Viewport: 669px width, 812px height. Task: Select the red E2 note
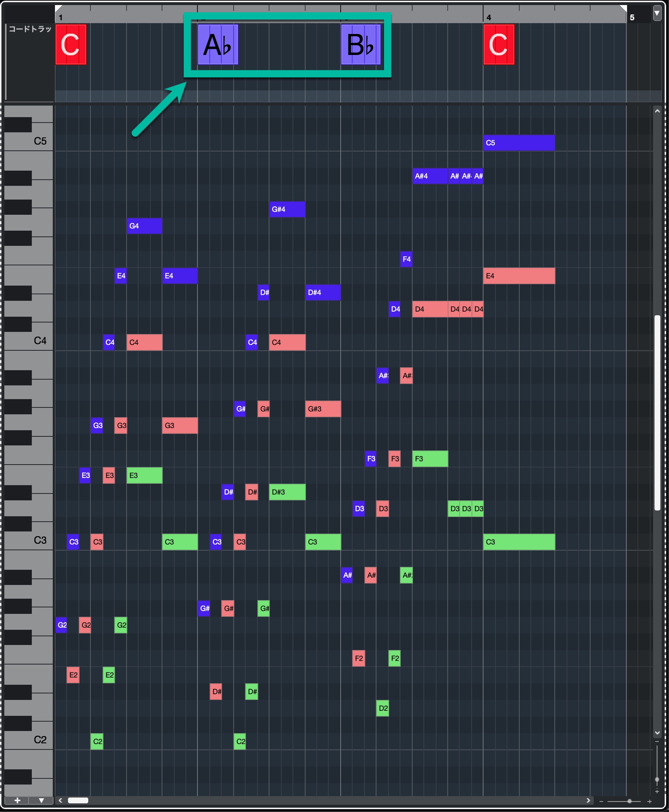pos(73,675)
